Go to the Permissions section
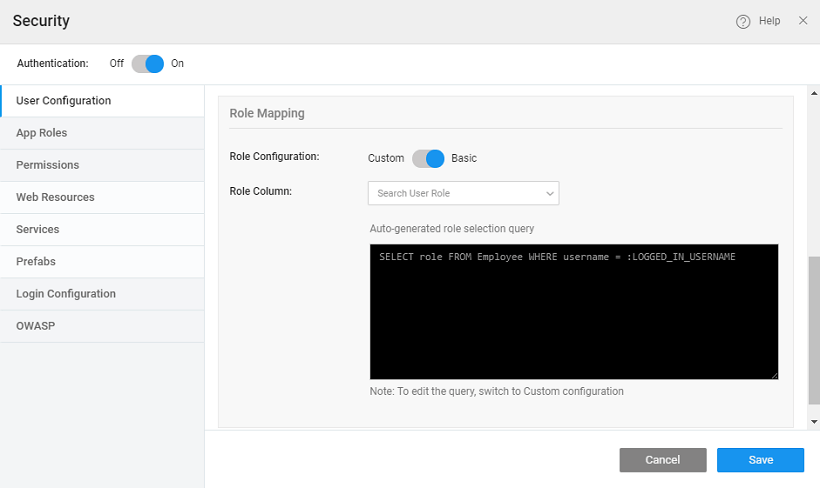Screen dimensions: 820x488 [47, 165]
